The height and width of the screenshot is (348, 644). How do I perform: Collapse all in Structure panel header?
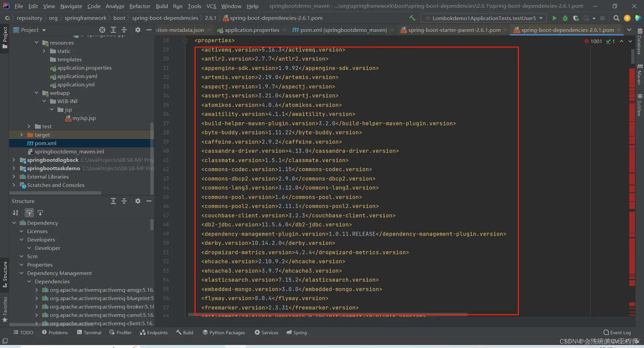tap(124, 201)
